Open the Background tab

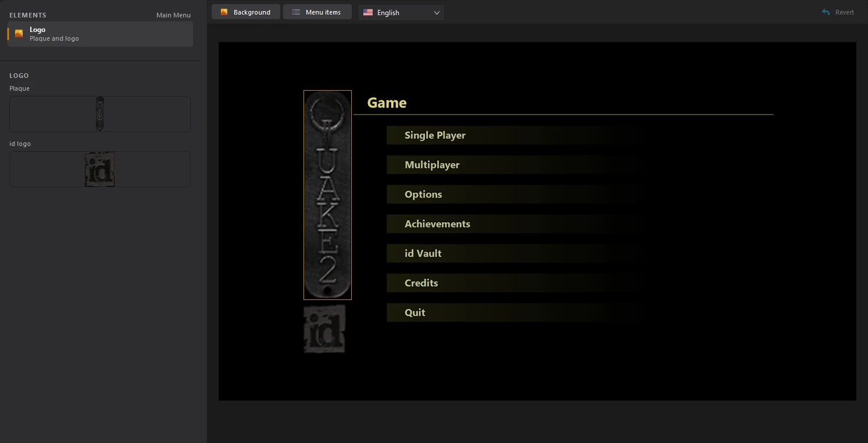point(246,12)
